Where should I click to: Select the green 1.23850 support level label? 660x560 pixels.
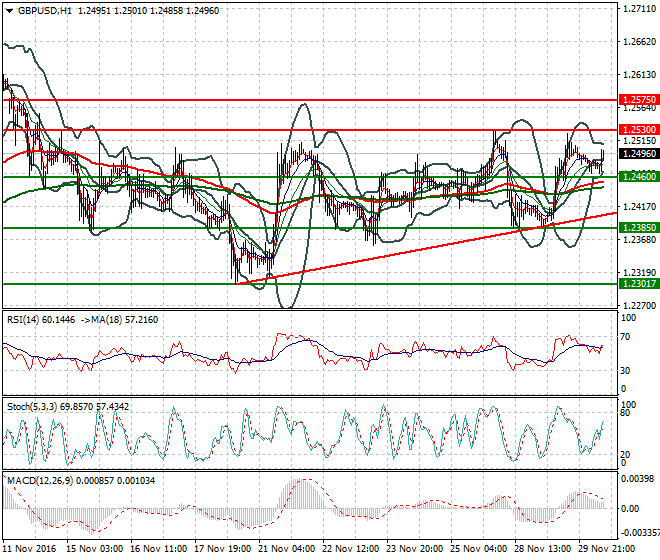click(639, 228)
